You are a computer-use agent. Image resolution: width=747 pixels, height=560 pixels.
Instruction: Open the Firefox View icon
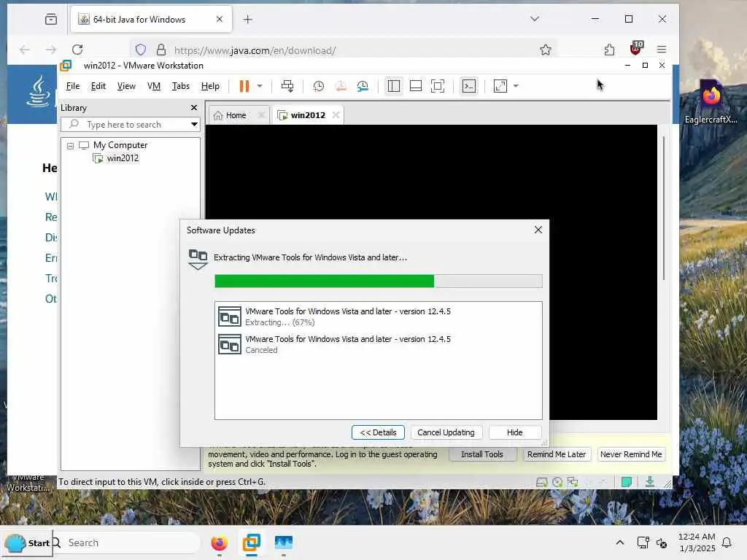51,20
